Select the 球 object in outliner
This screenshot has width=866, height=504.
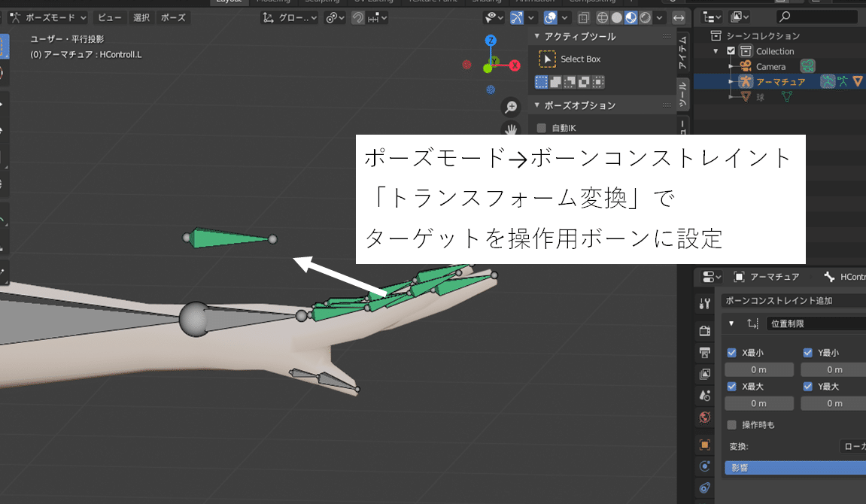(x=761, y=97)
